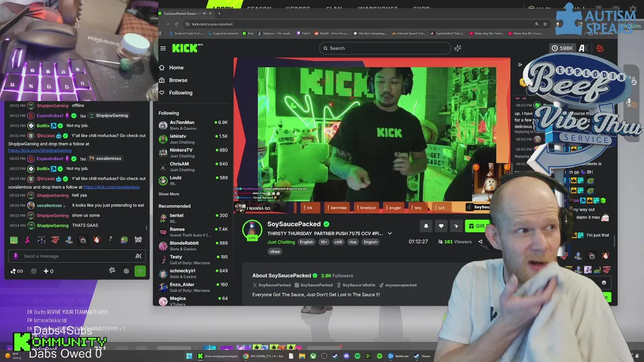Open Battle.net from the taskbar

[398, 356]
